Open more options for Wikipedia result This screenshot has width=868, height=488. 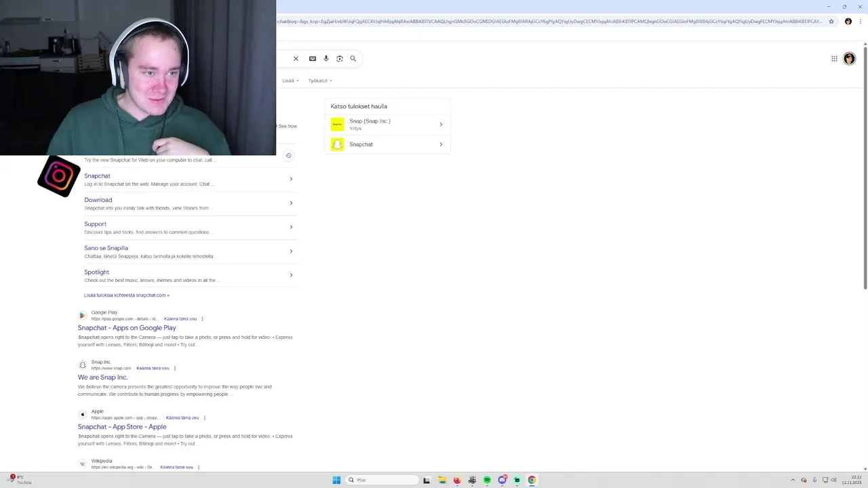point(199,467)
